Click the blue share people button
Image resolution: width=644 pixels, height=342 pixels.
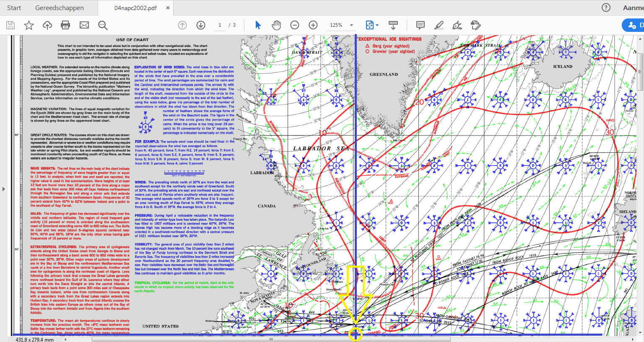[x=633, y=25]
